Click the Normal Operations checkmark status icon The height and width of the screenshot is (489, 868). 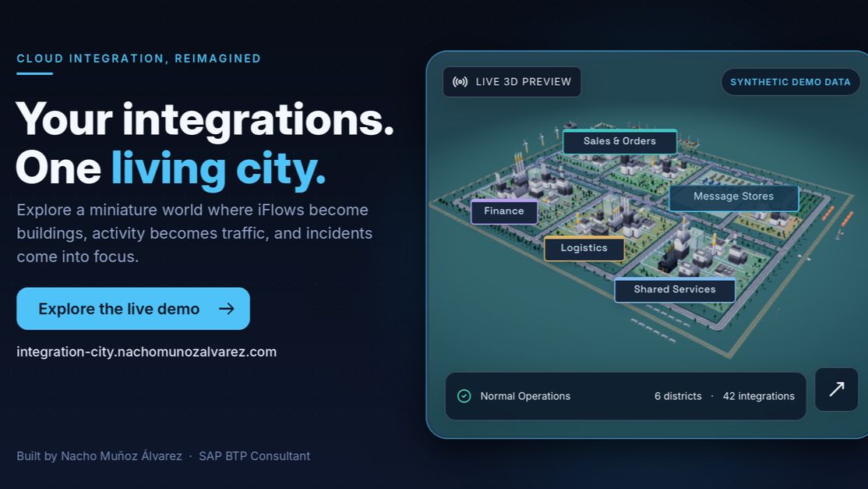coord(464,396)
